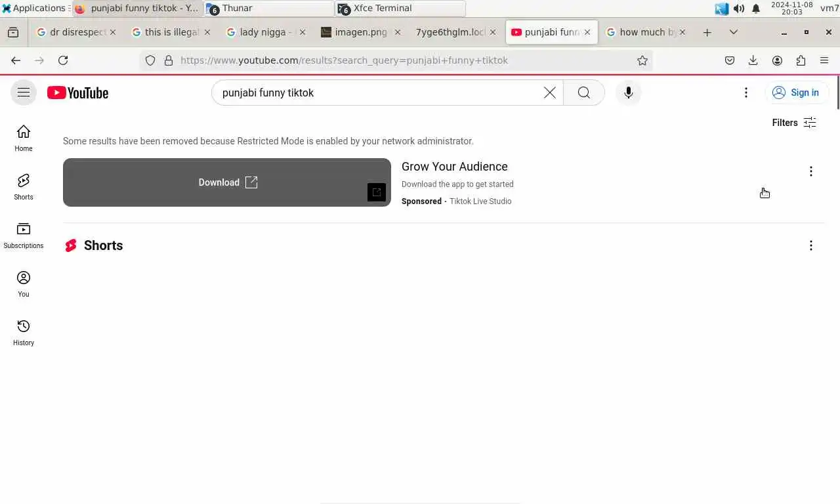Viewport: 840px width, 504px height.
Task: Open the Filters options
Action: 794,123
